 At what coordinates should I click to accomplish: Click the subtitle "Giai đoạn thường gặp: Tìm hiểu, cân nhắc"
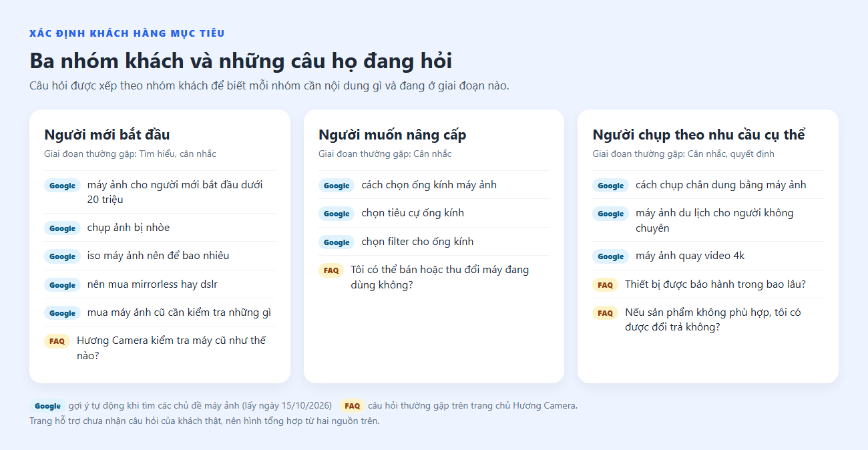pos(130,154)
